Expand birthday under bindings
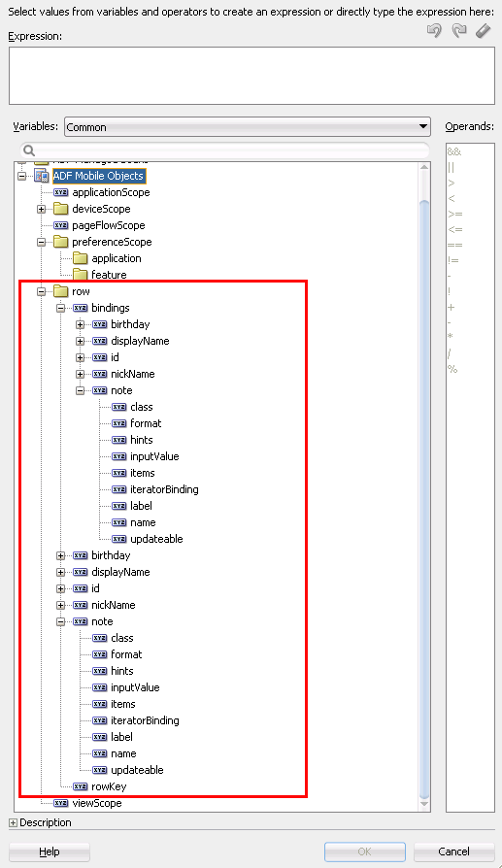Image resolution: width=502 pixels, height=868 pixels. (x=81, y=324)
